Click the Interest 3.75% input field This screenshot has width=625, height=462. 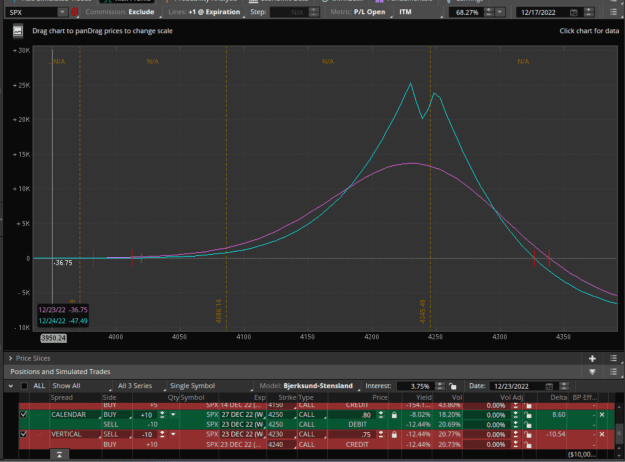(x=417, y=386)
